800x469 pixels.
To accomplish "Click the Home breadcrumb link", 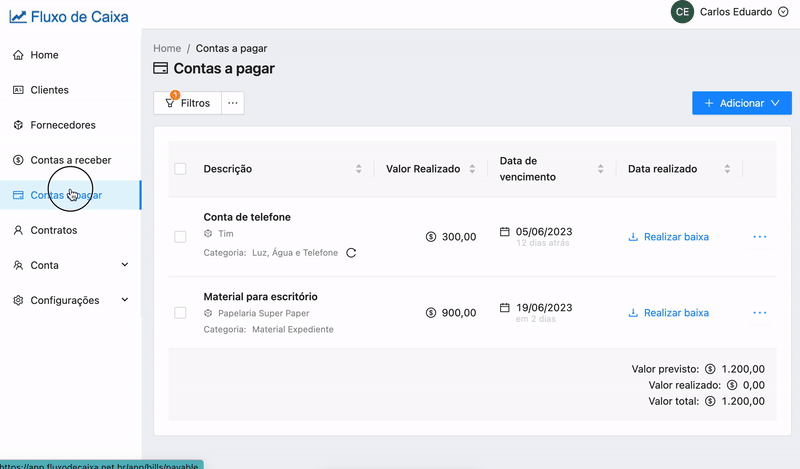I will coord(167,48).
